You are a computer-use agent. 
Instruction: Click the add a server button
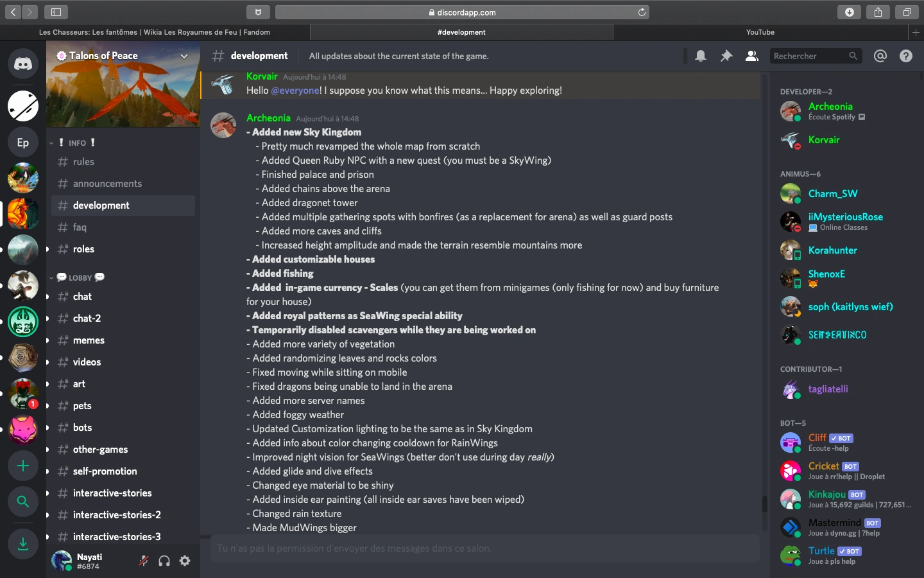[x=23, y=466]
